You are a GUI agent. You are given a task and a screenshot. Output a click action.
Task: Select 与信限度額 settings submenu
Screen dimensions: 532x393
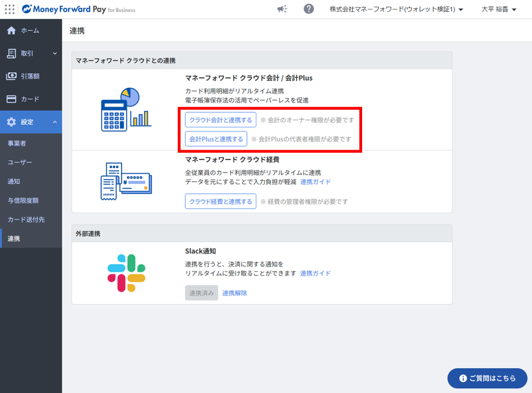click(x=31, y=200)
